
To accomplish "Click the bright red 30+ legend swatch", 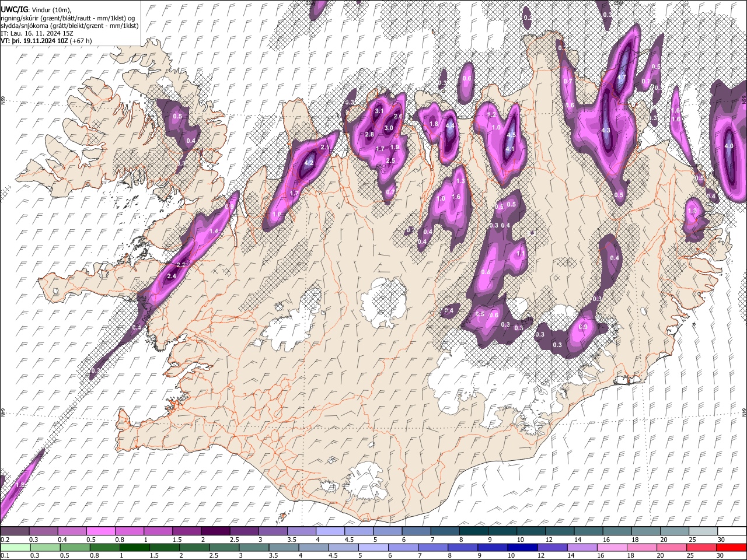I will coord(731,548).
